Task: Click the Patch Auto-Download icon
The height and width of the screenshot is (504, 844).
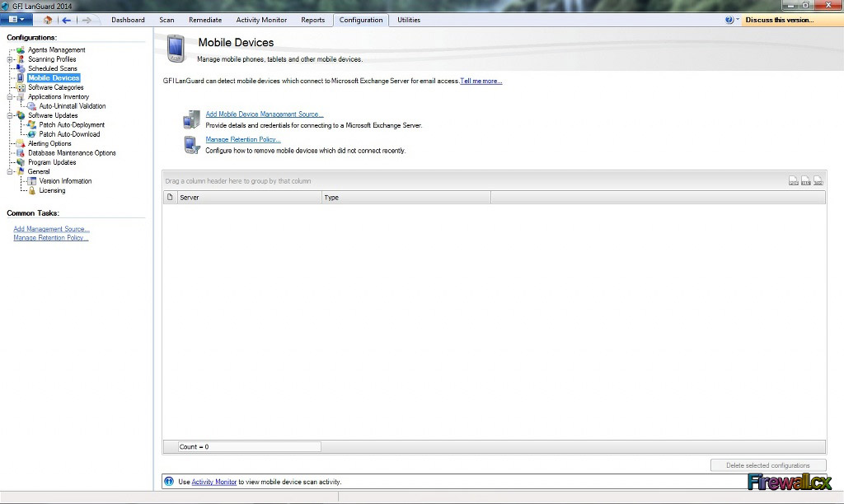Action: click(32, 134)
